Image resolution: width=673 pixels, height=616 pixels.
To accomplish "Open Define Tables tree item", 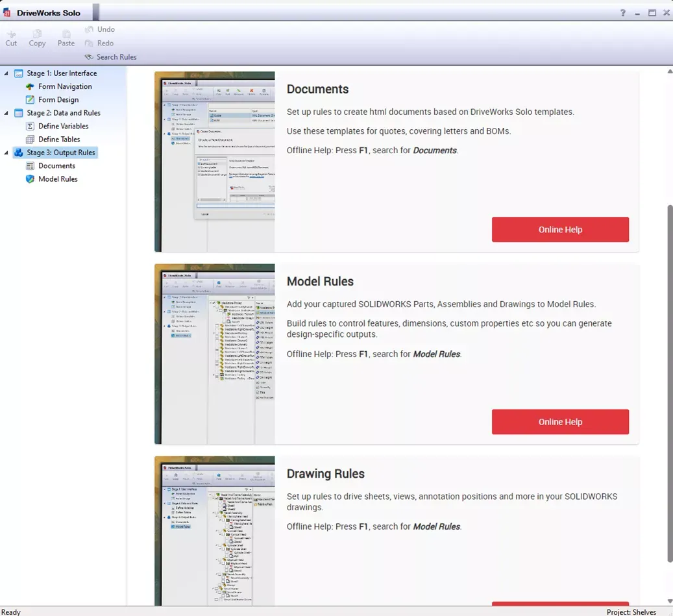I will pyautogui.click(x=59, y=139).
